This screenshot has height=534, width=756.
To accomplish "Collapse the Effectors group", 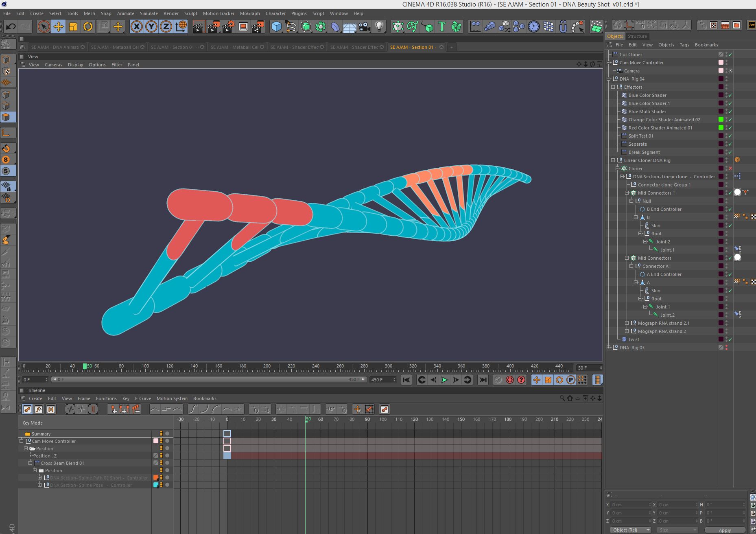I will [x=613, y=87].
